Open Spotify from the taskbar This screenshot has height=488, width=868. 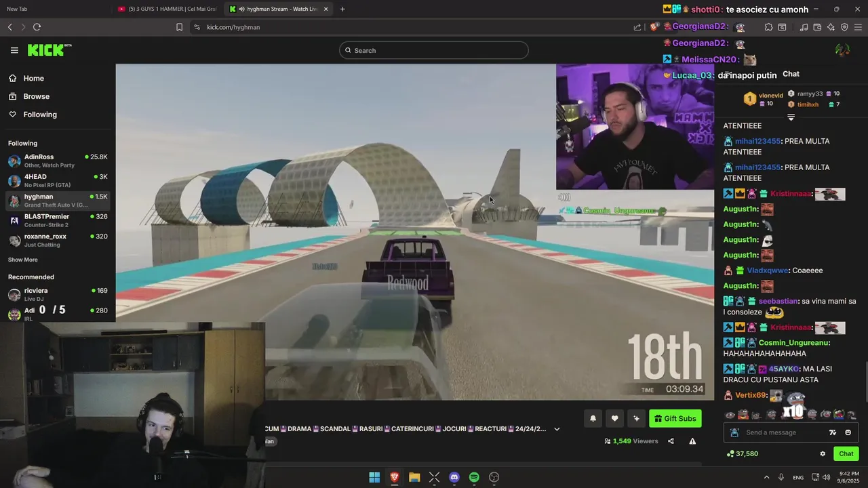pos(474,477)
